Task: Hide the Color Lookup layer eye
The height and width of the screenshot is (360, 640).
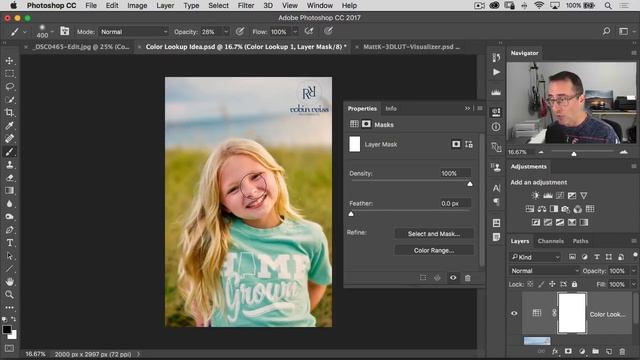Action: coord(514,313)
